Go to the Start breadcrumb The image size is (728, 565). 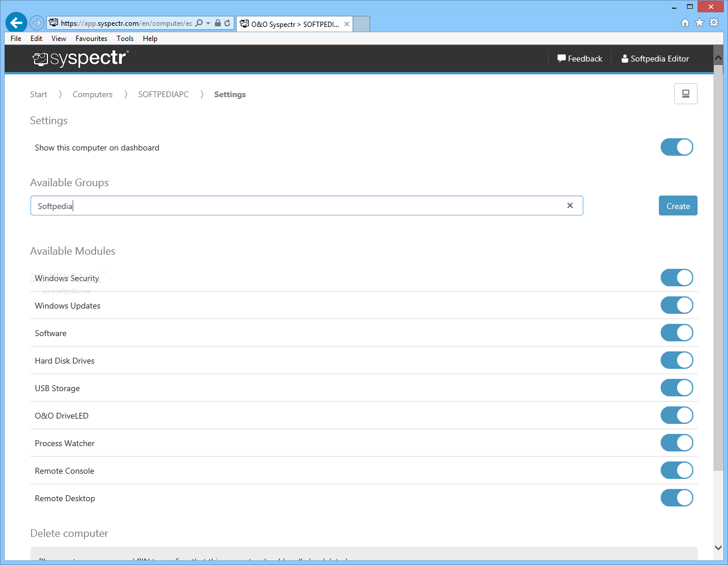pyautogui.click(x=39, y=94)
